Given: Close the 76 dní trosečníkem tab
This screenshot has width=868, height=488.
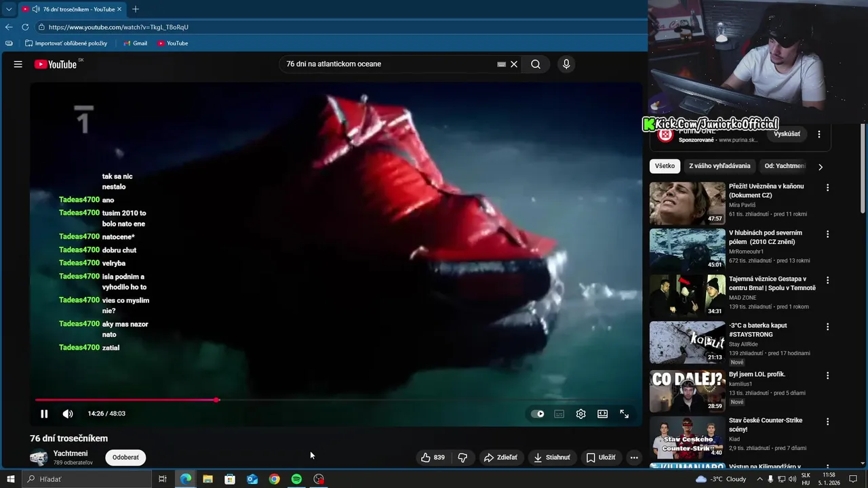Looking at the screenshot, I should [x=119, y=9].
